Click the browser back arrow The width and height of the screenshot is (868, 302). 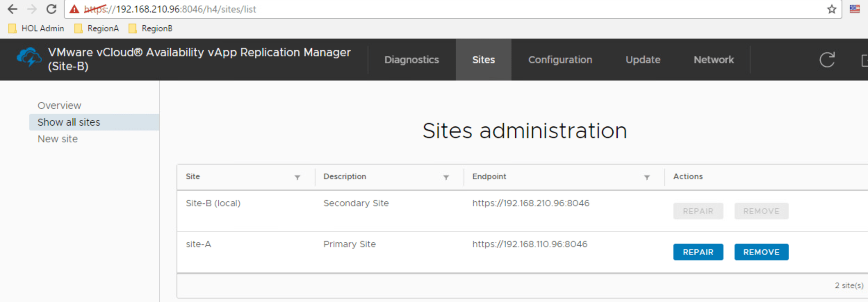point(13,9)
